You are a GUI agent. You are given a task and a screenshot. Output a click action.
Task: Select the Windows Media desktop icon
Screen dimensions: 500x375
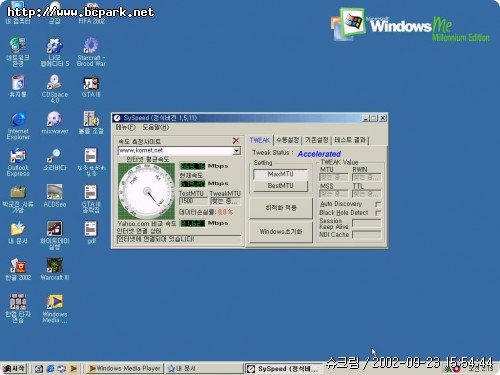click(54, 309)
